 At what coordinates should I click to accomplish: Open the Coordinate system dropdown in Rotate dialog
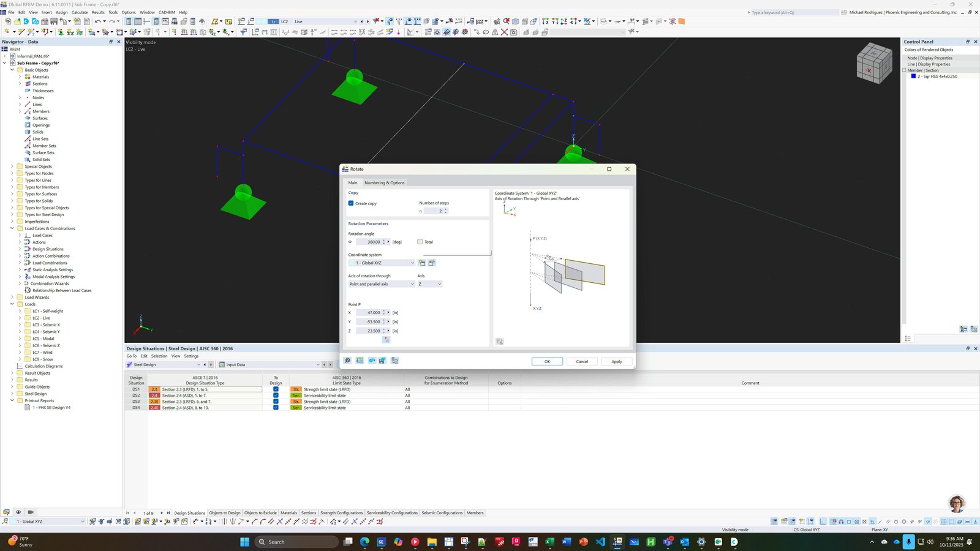pyautogui.click(x=382, y=263)
